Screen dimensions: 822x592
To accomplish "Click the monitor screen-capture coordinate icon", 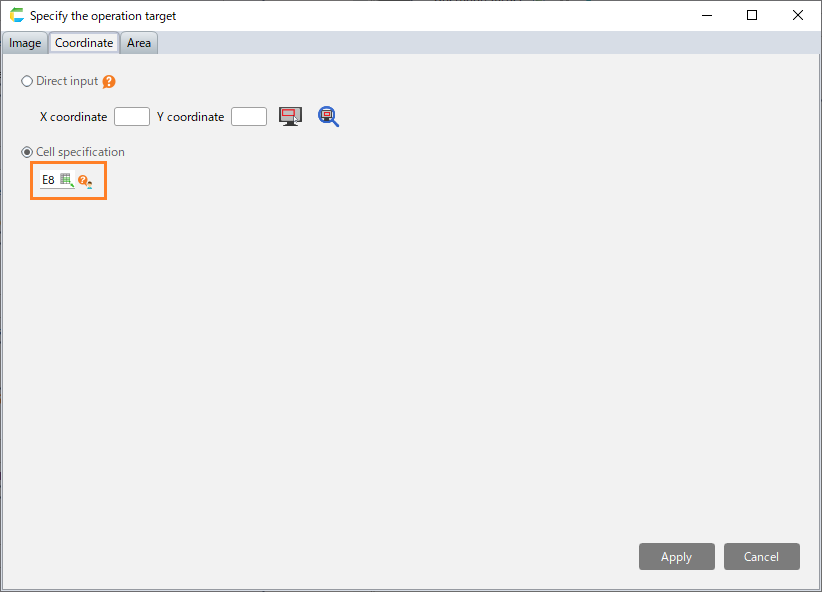I will pos(290,116).
